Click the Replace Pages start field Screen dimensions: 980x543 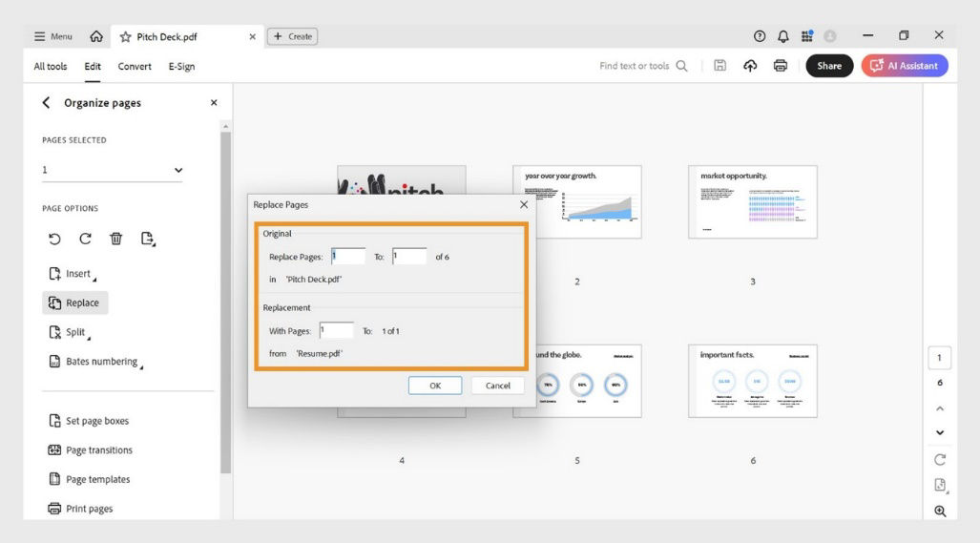tap(348, 256)
